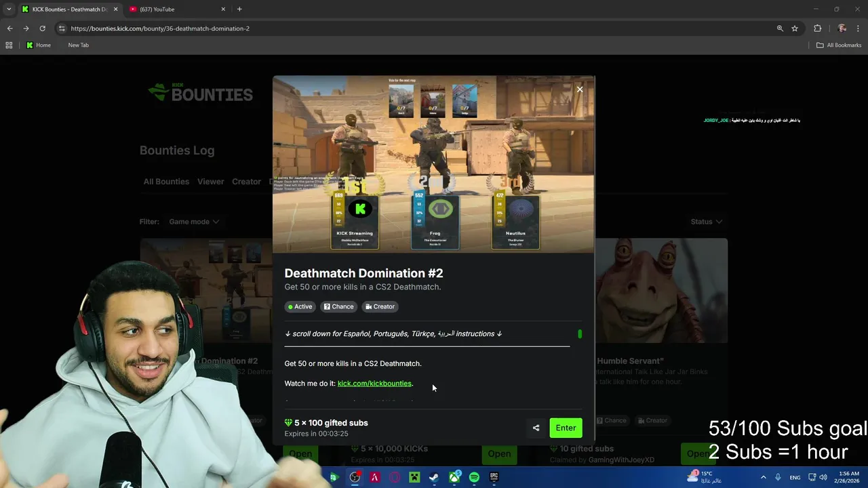Image resolution: width=868 pixels, height=488 pixels.
Task: Reload the current page
Action: 42,28
